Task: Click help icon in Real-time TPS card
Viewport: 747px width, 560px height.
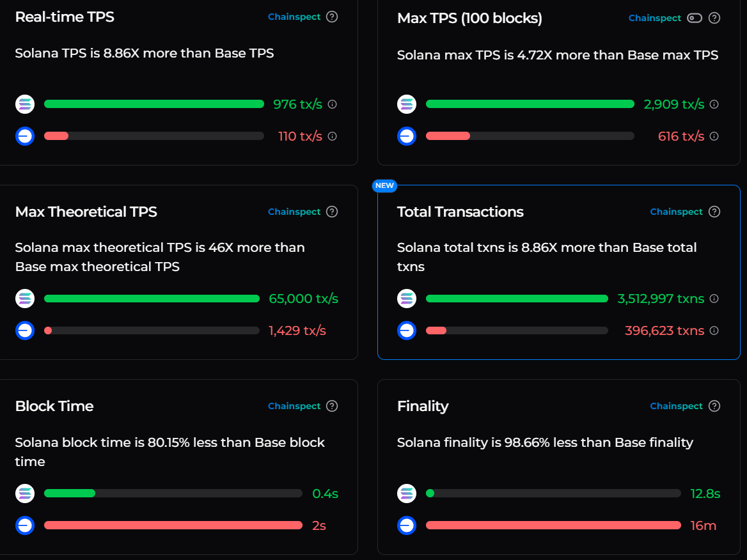Action: tap(332, 17)
